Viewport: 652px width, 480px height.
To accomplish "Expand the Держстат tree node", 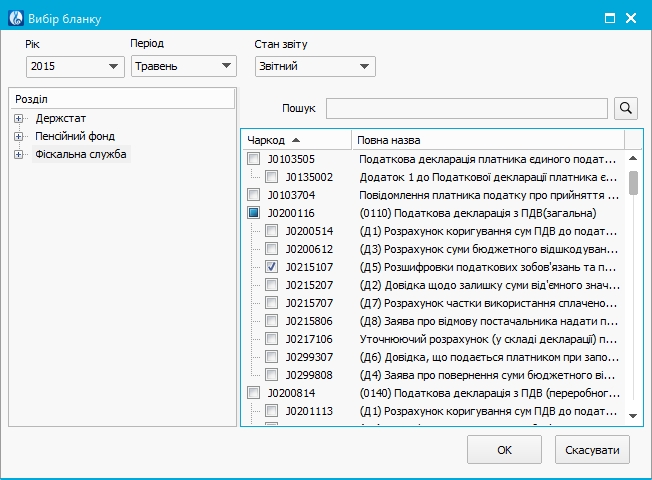I will [18, 119].
